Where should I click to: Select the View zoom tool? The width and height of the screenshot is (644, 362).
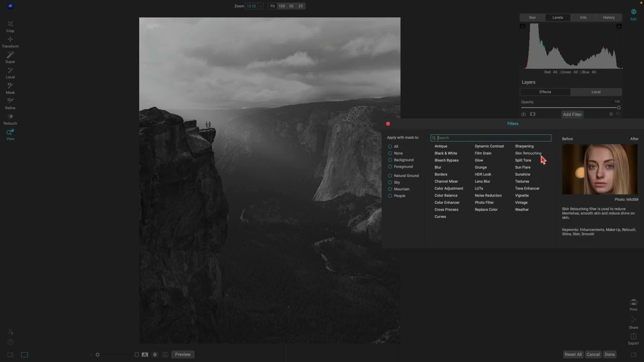[x=10, y=135]
